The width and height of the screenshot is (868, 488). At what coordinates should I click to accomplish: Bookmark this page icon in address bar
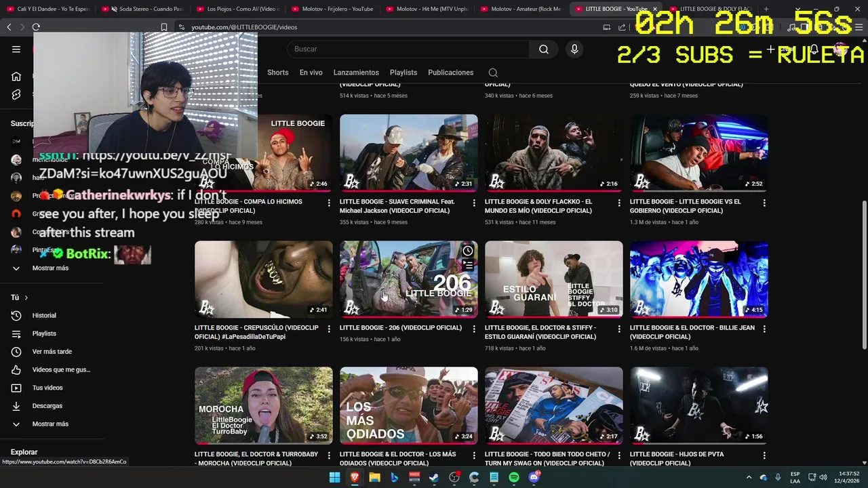163,27
